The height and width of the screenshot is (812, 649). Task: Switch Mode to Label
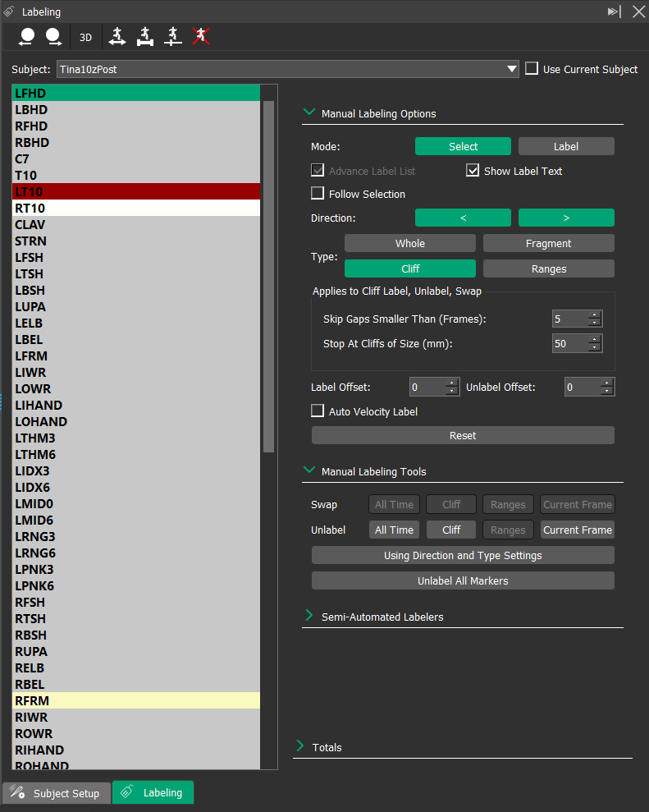point(565,146)
